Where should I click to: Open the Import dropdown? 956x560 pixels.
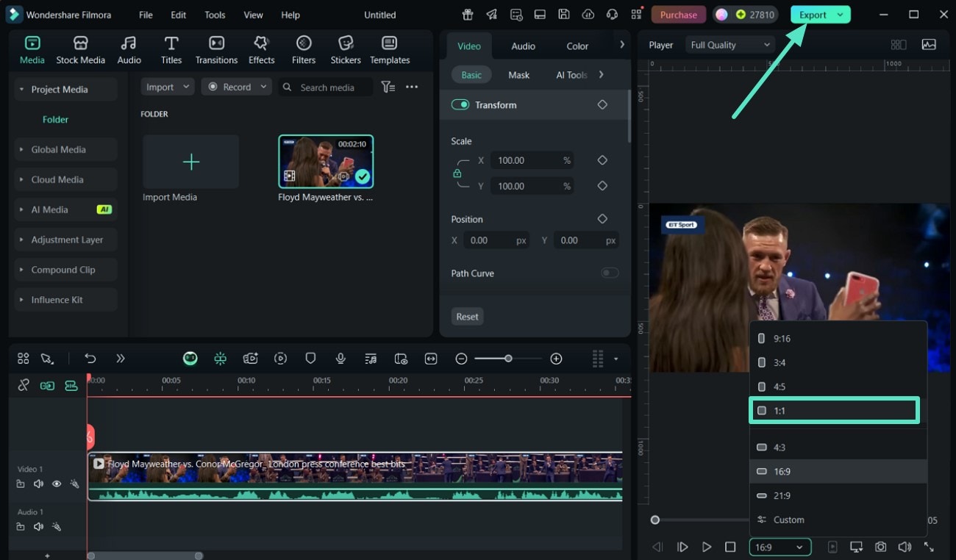pyautogui.click(x=168, y=87)
